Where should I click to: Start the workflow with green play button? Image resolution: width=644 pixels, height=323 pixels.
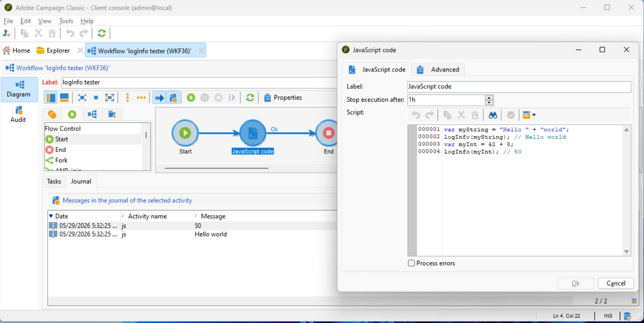coord(191,98)
